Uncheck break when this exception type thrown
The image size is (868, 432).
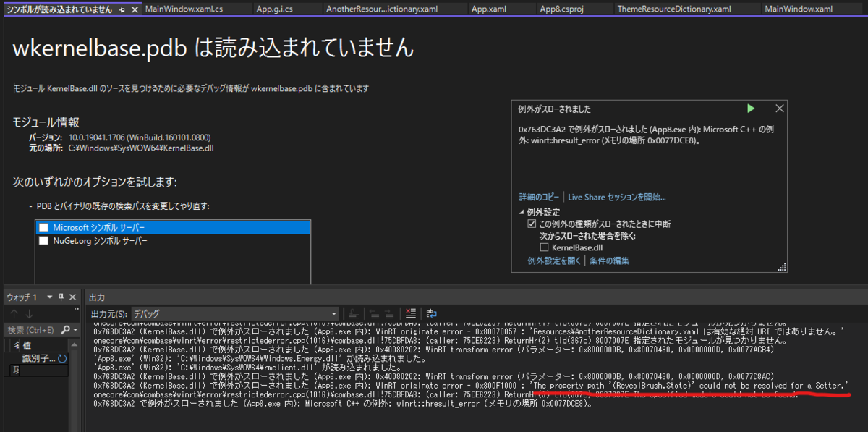[532, 224]
